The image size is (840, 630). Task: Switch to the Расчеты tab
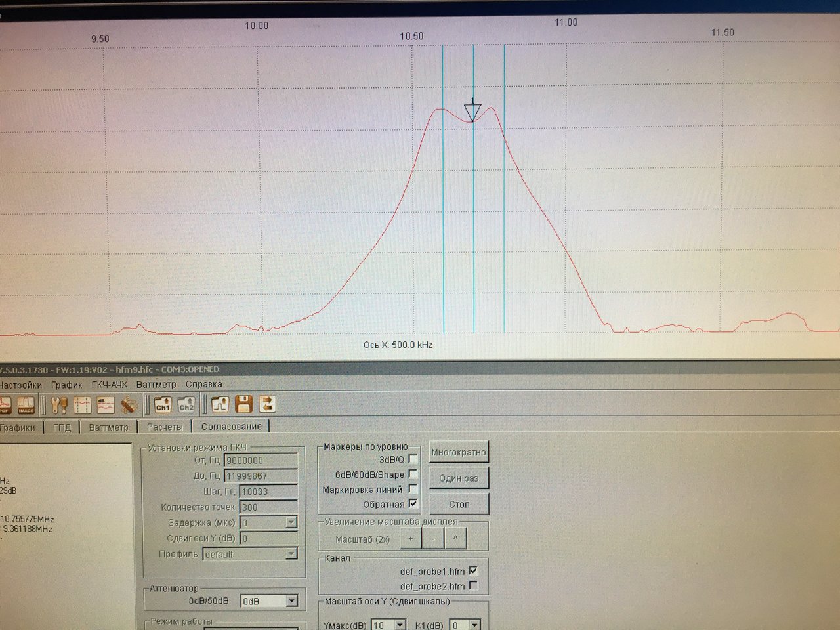165,427
